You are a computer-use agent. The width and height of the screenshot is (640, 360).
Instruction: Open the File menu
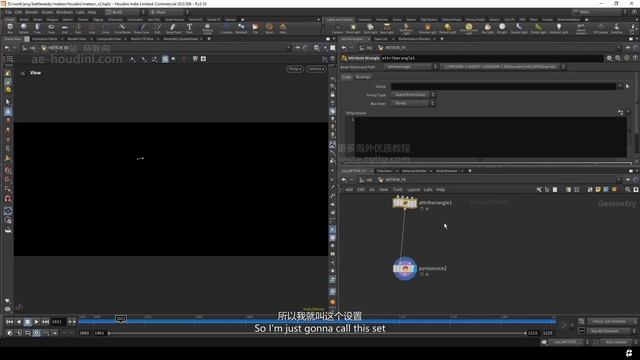9,12
